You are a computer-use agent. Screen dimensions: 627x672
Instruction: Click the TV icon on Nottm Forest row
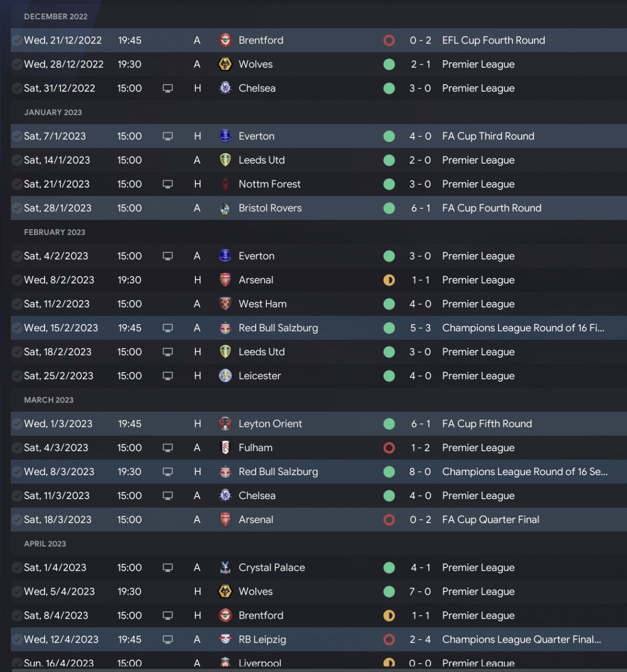(x=168, y=184)
